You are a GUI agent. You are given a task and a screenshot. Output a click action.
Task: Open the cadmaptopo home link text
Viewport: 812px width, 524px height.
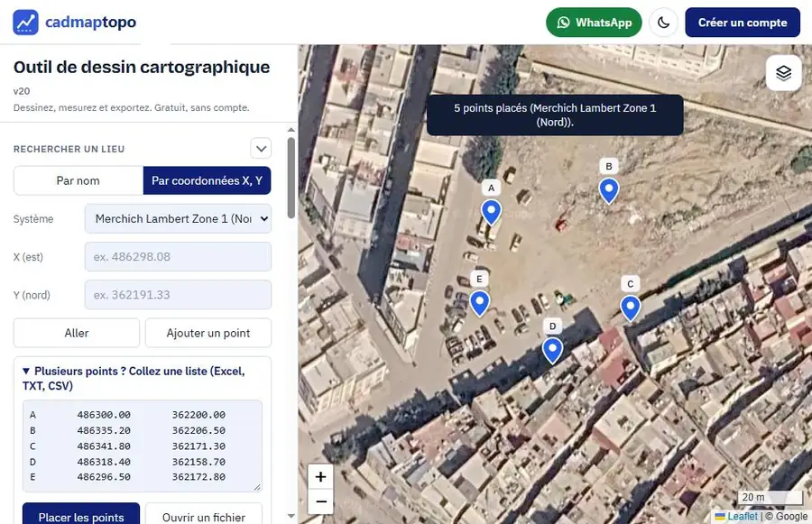click(x=90, y=23)
